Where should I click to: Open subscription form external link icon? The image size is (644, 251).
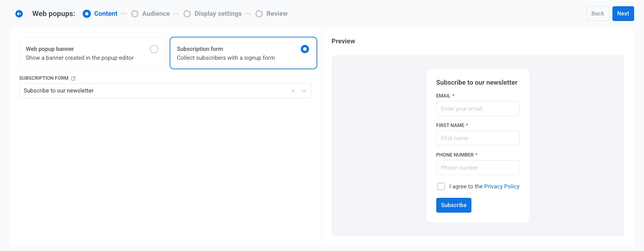point(73,78)
